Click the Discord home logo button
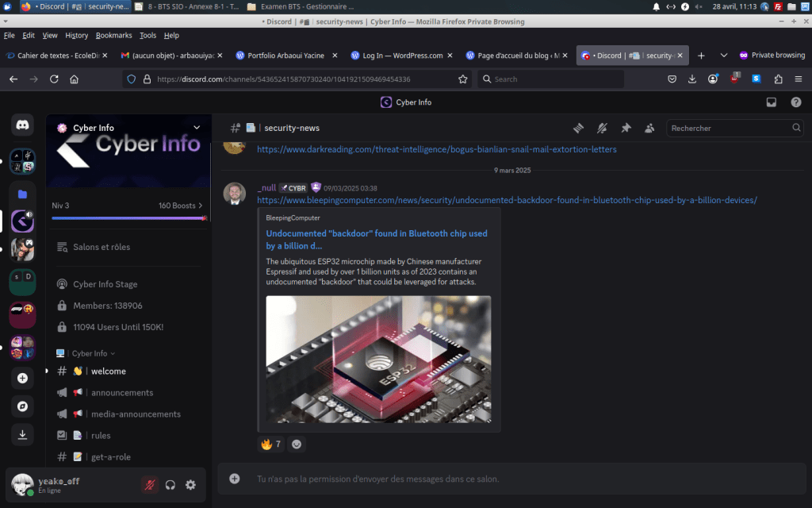The height and width of the screenshot is (508, 812). [x=22, y=125]
